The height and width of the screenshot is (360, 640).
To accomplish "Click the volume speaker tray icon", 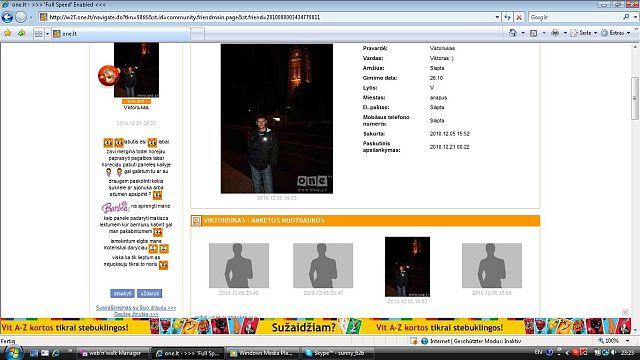I will [x=613, y=352].
